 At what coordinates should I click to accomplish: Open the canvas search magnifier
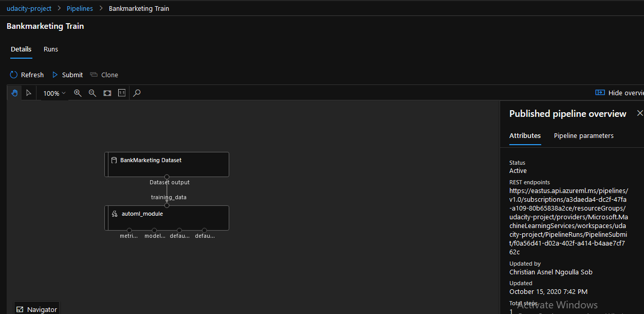click(137, 93)
